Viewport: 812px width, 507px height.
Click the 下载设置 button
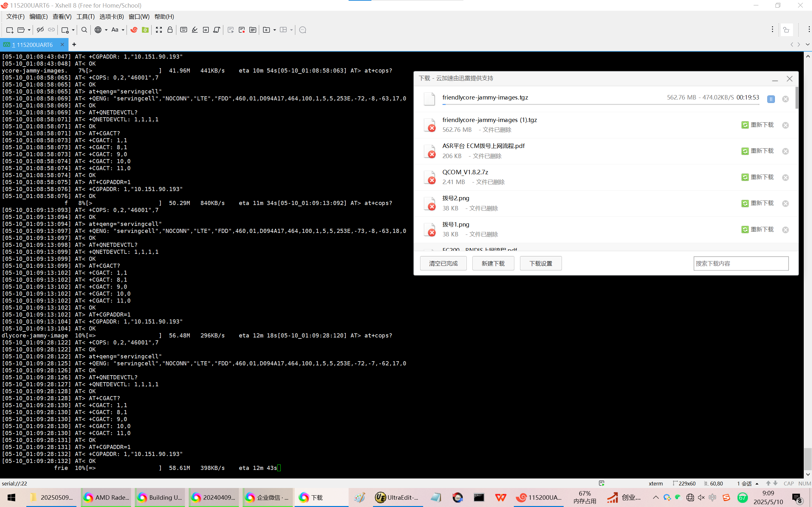(x=540, y=264)
